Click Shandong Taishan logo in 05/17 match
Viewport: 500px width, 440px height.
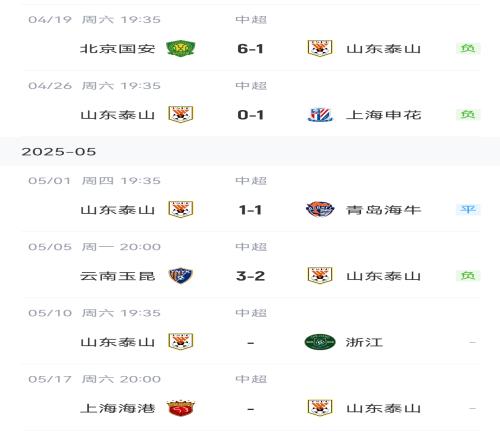coord(320,408)
